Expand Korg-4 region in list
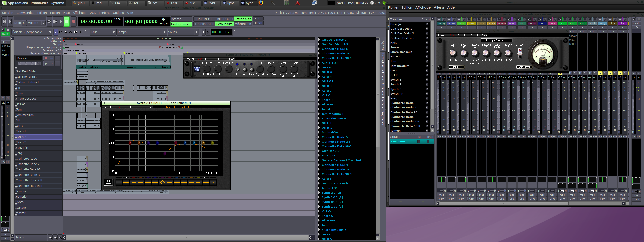The height and width of the screenshot is (242, 644). tap(319, 77)
